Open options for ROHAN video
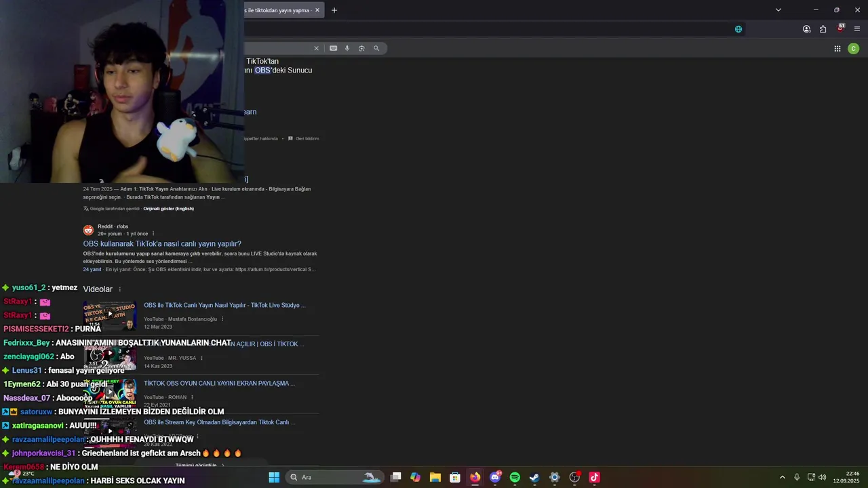The width and height of the screenshot is (868, 488). [192, 397]
